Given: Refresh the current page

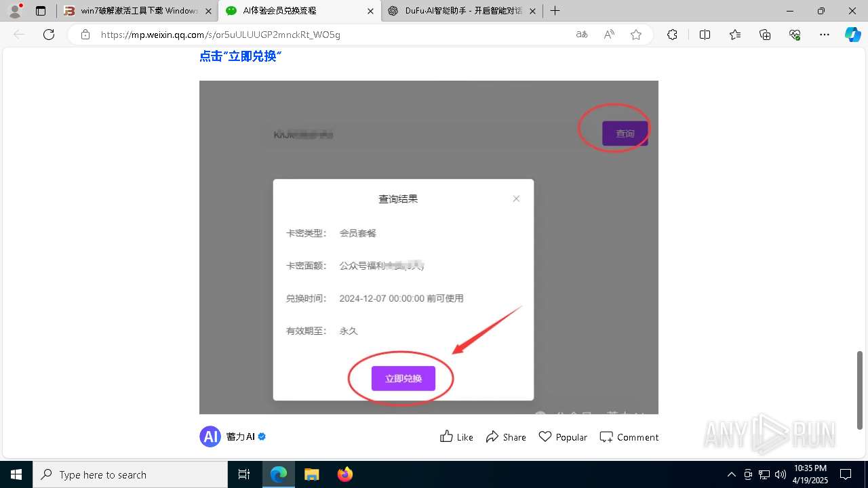Looking at the screenshot, I should tap(49, 35).
